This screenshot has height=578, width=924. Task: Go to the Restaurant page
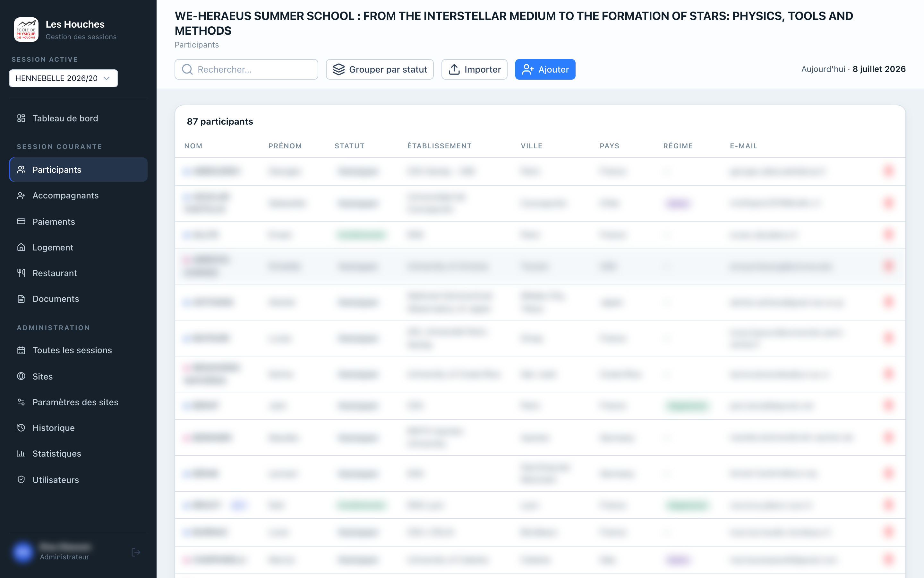click(x=78, y=273)
